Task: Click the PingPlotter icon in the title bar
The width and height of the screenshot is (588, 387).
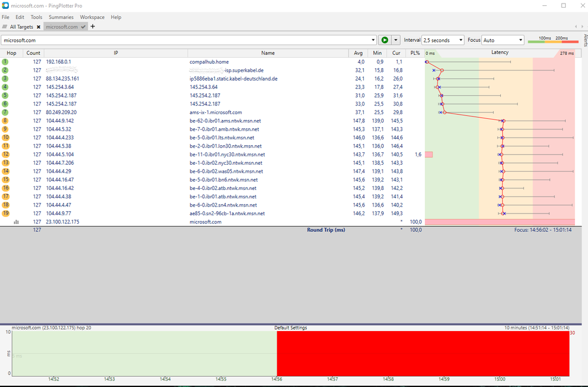Action: click(x=6, y=5)
